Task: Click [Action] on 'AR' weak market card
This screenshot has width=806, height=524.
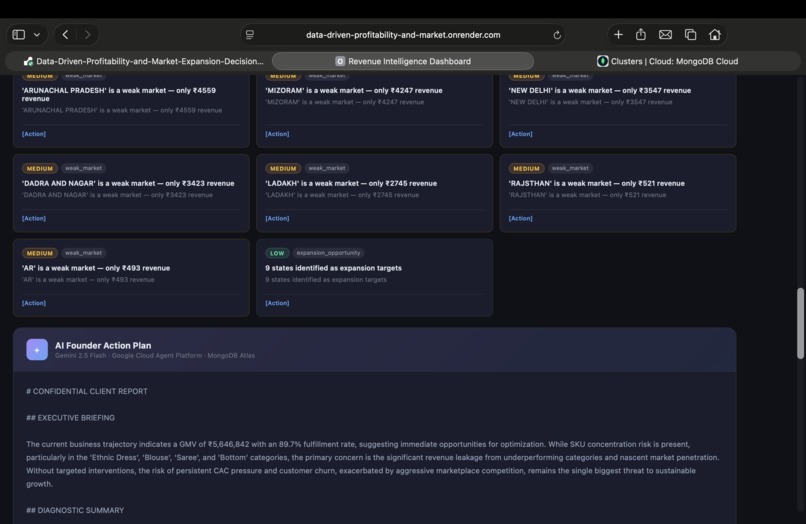Action: (x=34, y=303)
